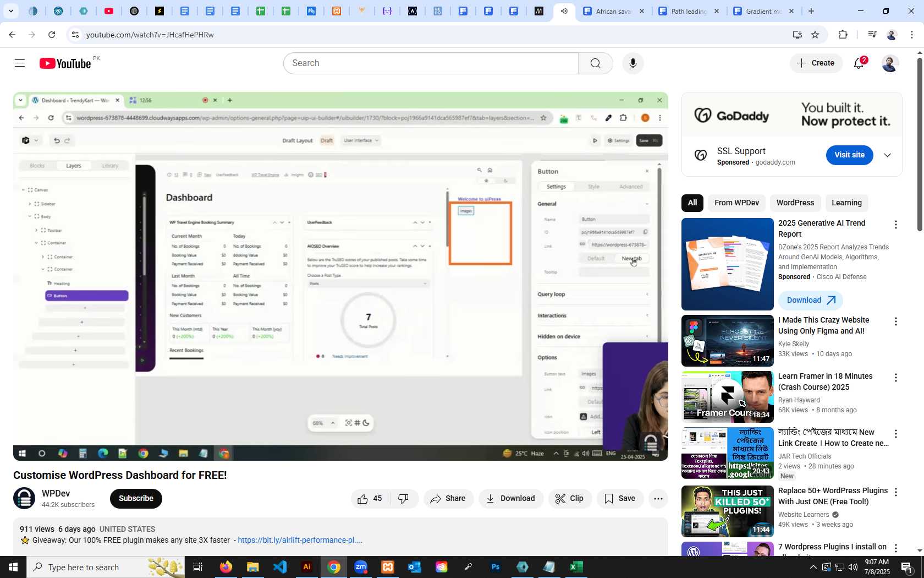
Task: Select the All filter chip
Action: pos(692,203)
